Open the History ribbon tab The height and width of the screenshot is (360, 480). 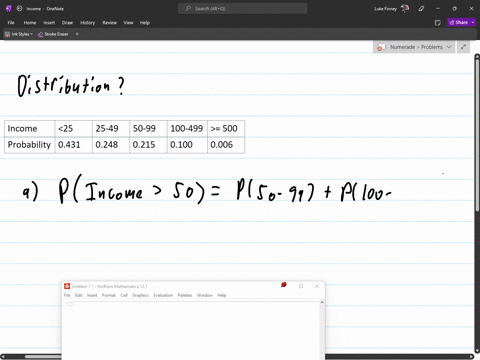pos(88,23)
